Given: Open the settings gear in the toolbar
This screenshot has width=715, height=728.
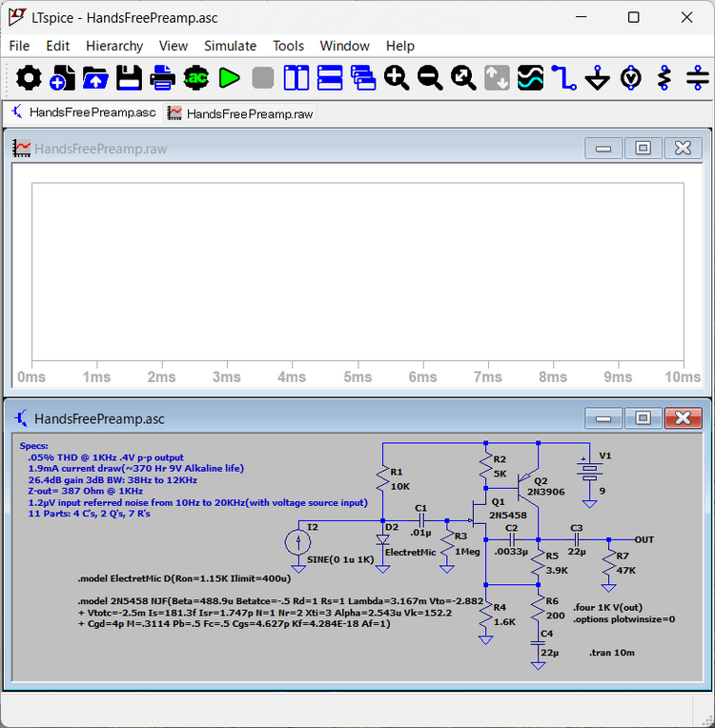Looking at the screenshot, I should pos(29,78).
